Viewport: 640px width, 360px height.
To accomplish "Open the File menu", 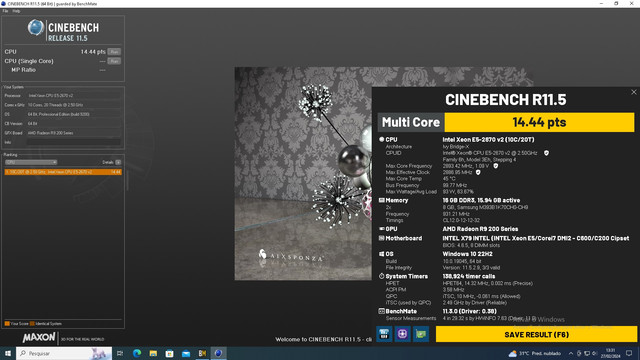I will pos(5,11).
